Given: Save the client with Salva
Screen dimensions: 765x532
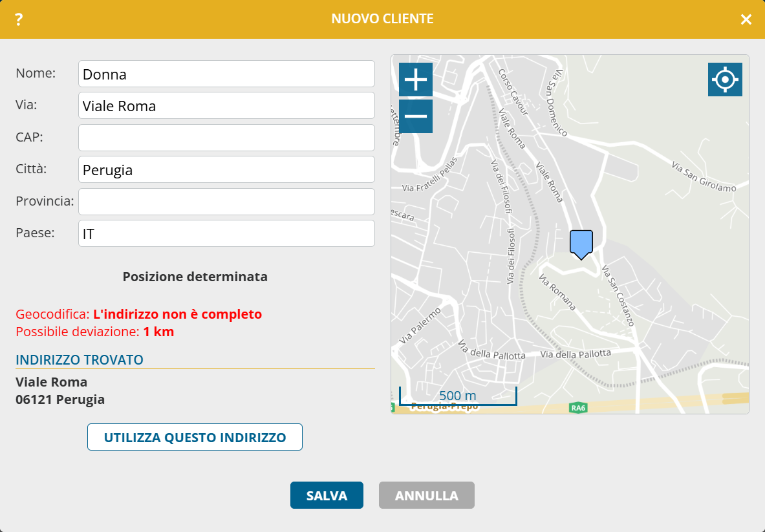Looking at the screenshot, I should click(x=327, y=496).
